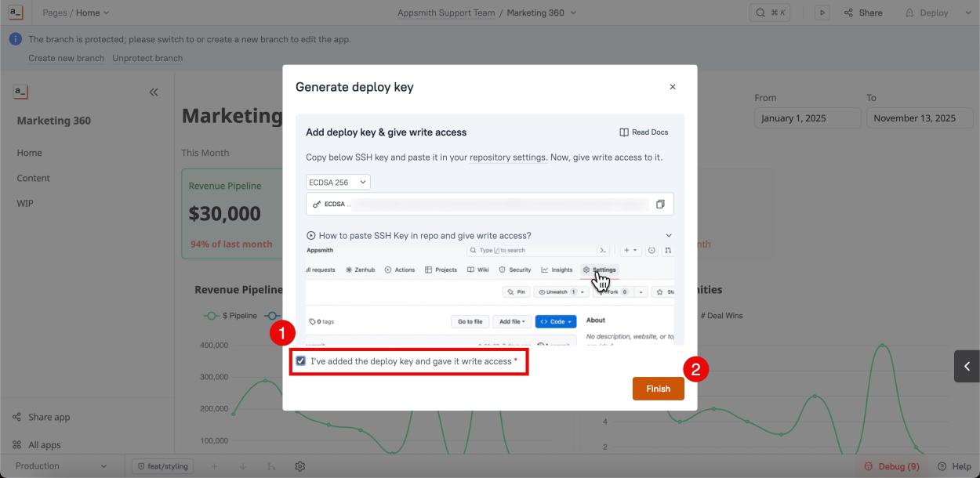Collapse the left sidebar with the chevron
This screenshot has height=478, width=980.
(x=154, y=92)
